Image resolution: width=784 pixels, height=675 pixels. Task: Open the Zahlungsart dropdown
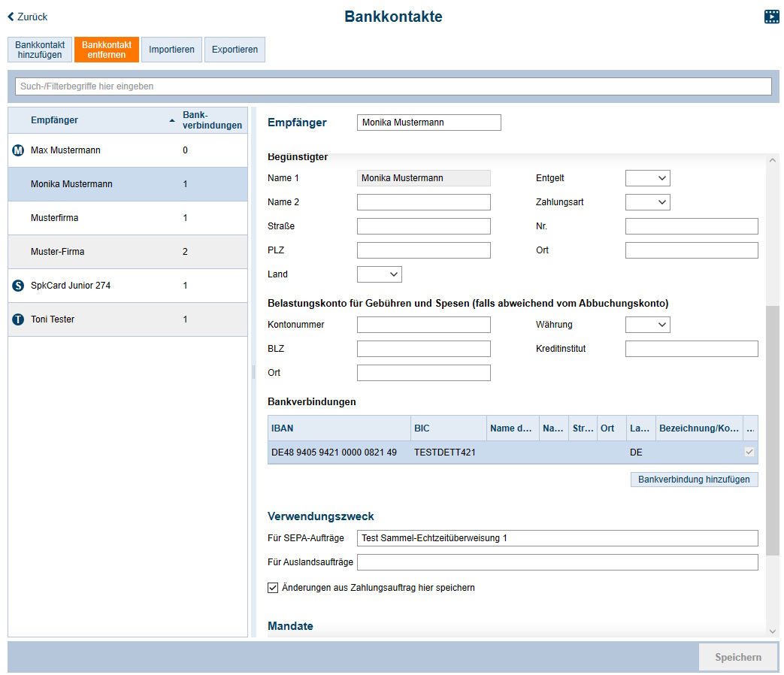647,202
